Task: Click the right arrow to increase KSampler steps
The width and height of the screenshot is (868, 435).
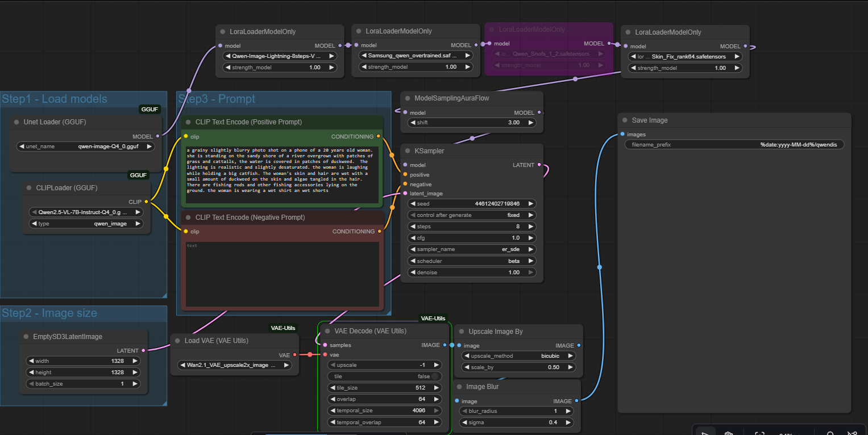Action: [531, 227]
